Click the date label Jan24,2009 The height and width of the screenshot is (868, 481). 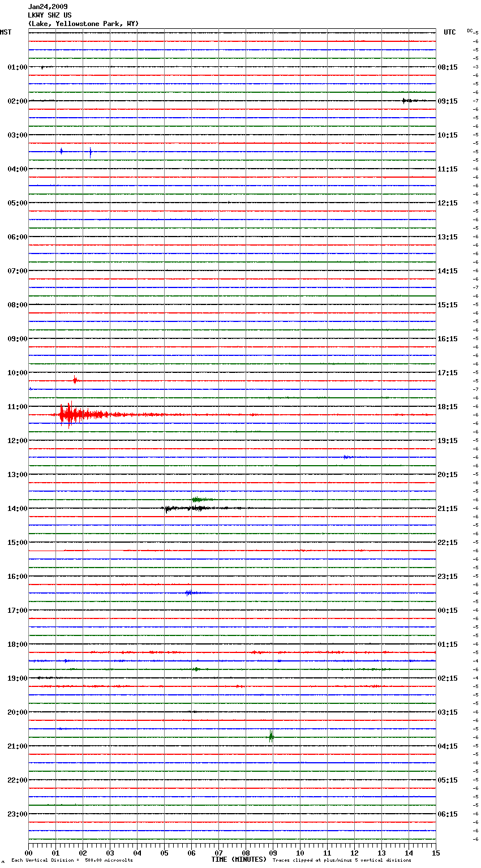[x=48, y=7]
